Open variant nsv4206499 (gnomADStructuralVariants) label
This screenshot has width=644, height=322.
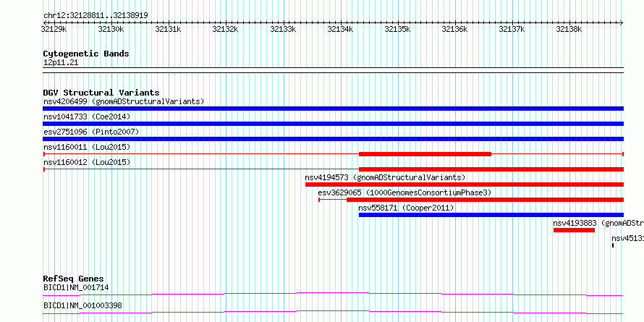(x=124, y=101)
